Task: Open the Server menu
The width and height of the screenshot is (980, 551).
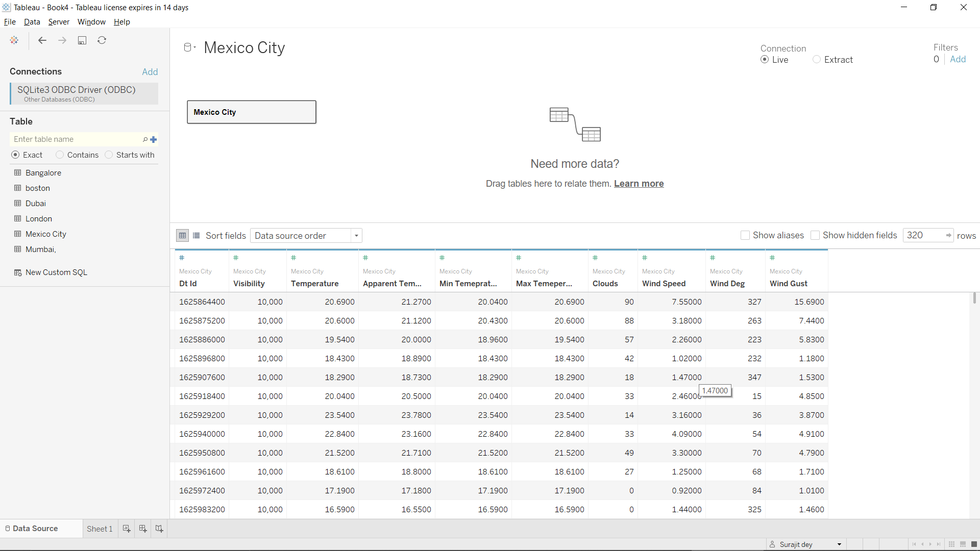Action: [59, 22]
